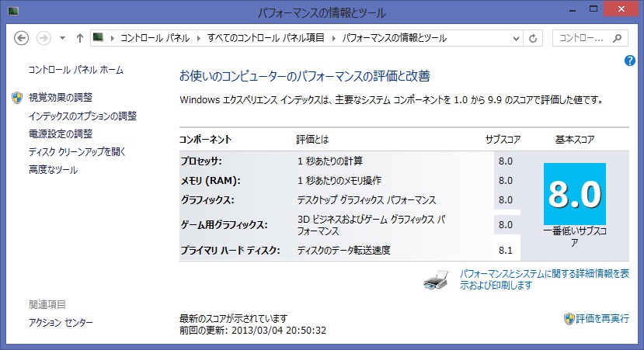Open ディスク クリーンアップを開く
This screenshot has height=350, width=644.
(77, 152)
